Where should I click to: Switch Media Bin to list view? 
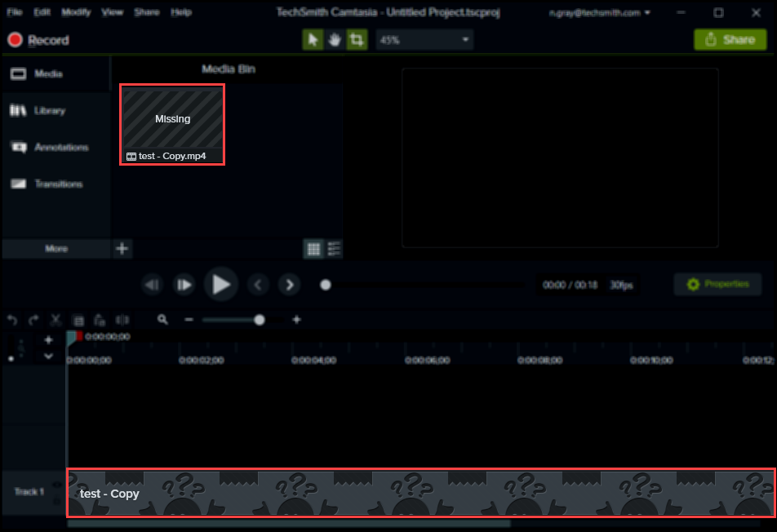click(x=334, y=249)
